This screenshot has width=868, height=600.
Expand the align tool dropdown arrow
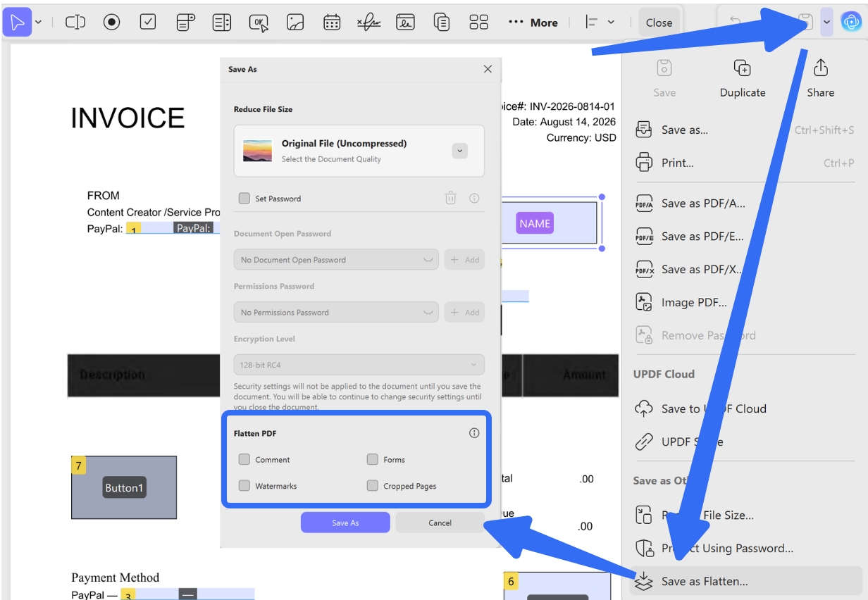[611, 23]
